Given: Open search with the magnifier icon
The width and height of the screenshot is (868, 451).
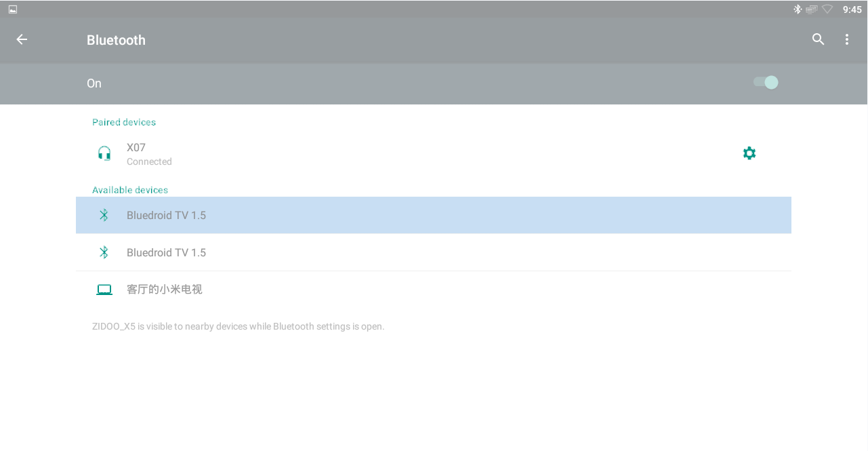Looking at the screenshot, I should point(819,39).
